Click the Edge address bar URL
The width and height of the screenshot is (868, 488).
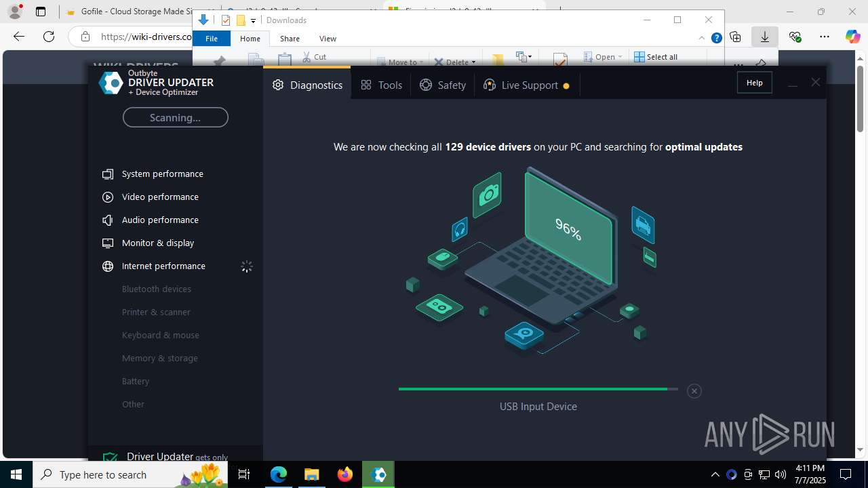click(146, 37)
